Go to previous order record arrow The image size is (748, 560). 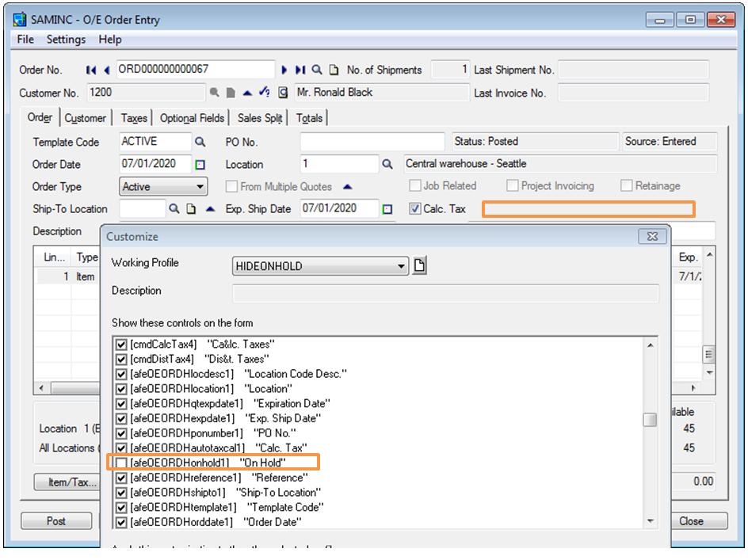(x=107, y=70)
